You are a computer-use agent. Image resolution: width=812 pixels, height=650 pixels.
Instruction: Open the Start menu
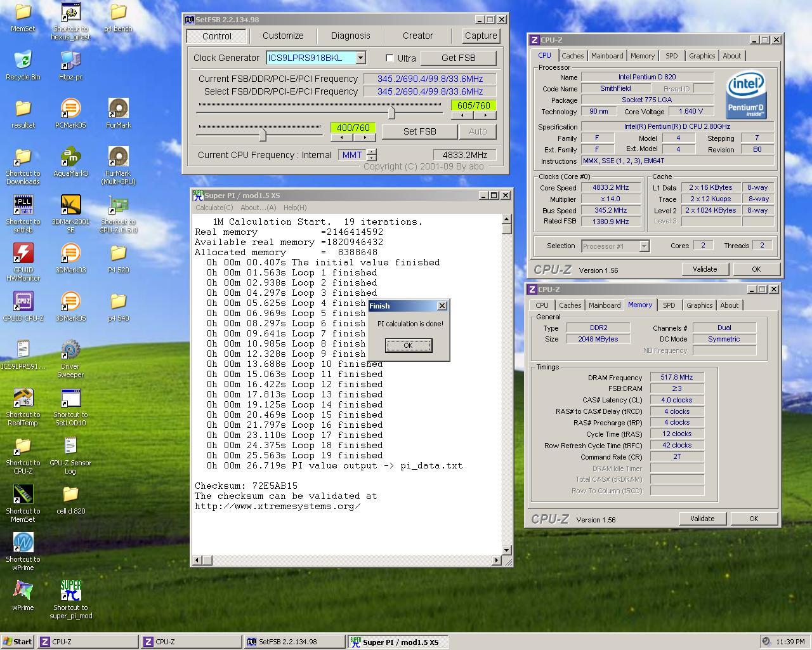(18, 642)
